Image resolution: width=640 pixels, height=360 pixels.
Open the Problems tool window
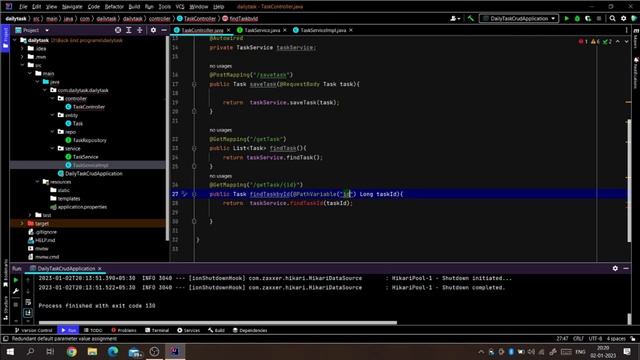pos(124,330)
